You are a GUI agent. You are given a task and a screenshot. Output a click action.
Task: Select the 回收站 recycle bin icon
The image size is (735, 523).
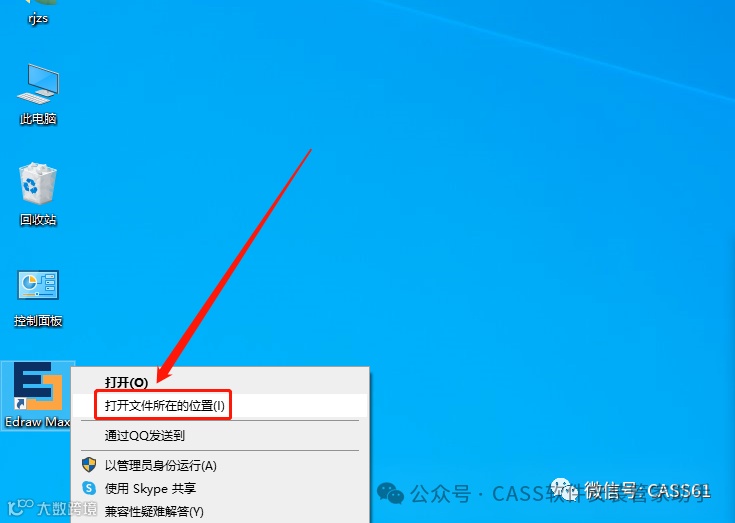coord(38,183)
